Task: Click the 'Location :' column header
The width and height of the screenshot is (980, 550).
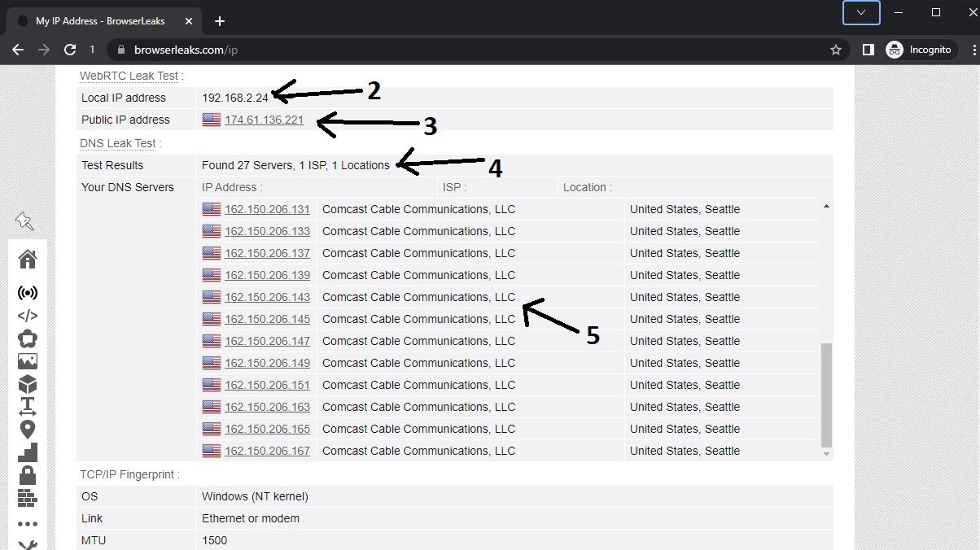Action: click(x=588, y=187)
